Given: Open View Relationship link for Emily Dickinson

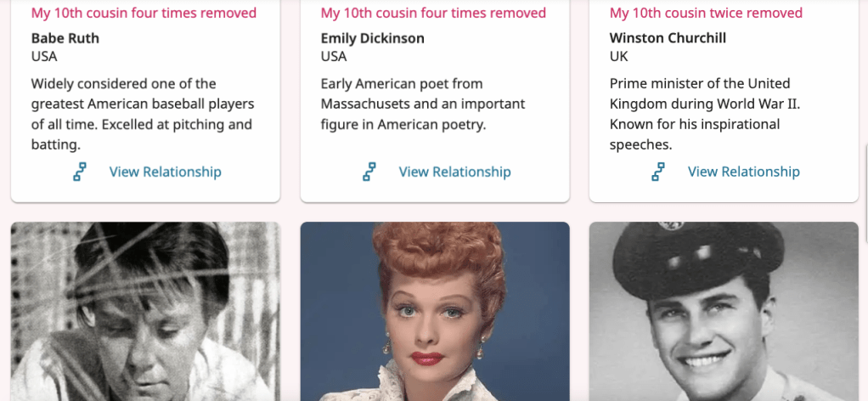Looking at the screenshot, I should (454, 172).
